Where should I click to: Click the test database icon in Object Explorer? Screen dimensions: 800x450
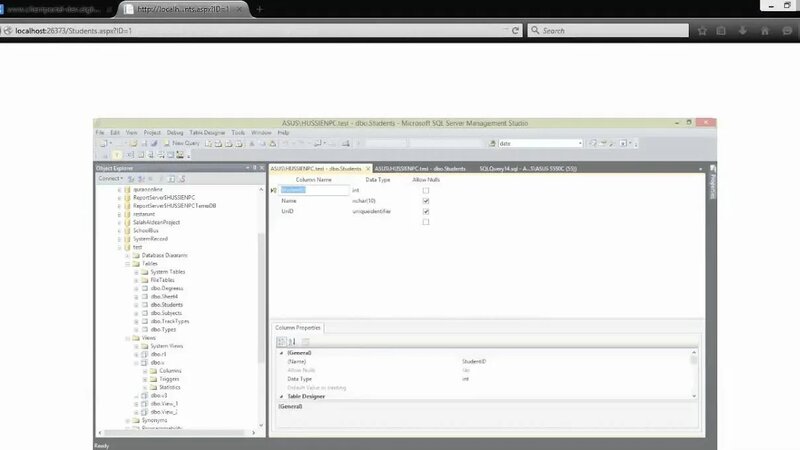pos(128,247)
